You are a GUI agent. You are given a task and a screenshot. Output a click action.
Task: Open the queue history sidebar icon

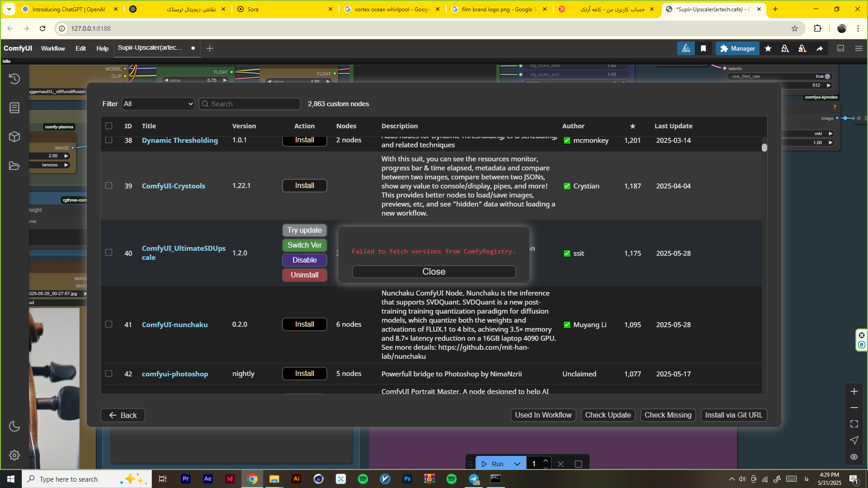click(x=14, y=79)
